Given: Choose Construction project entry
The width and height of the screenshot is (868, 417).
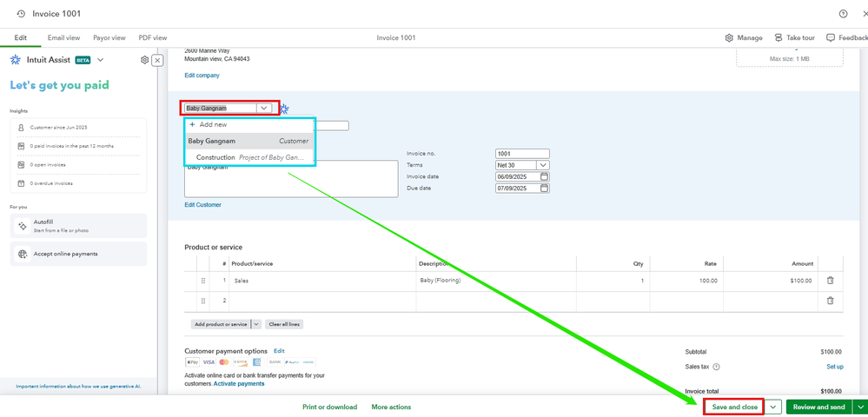Looking at the screenshot, I should 249,157.
